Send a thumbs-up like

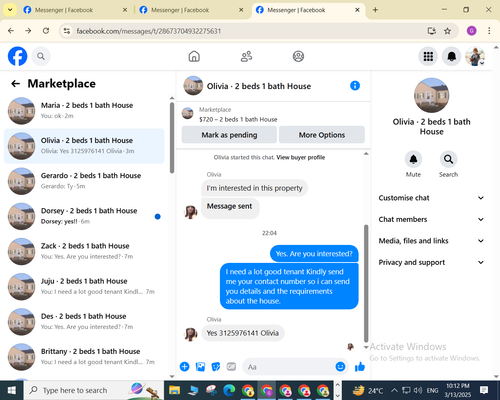tap(360, 367)
